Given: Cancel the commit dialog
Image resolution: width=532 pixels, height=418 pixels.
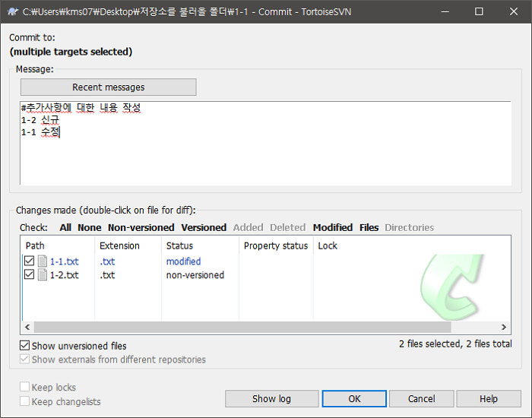Looking at the screenshot, I should click(421, 399).
